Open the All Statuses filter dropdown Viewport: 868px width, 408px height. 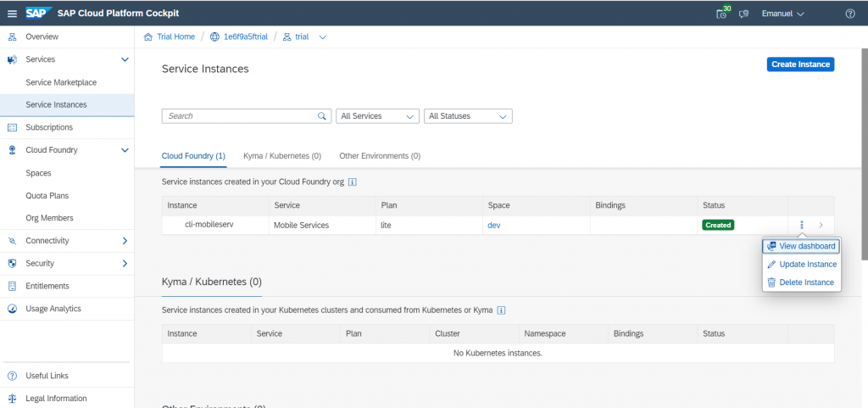click(468, 116)
